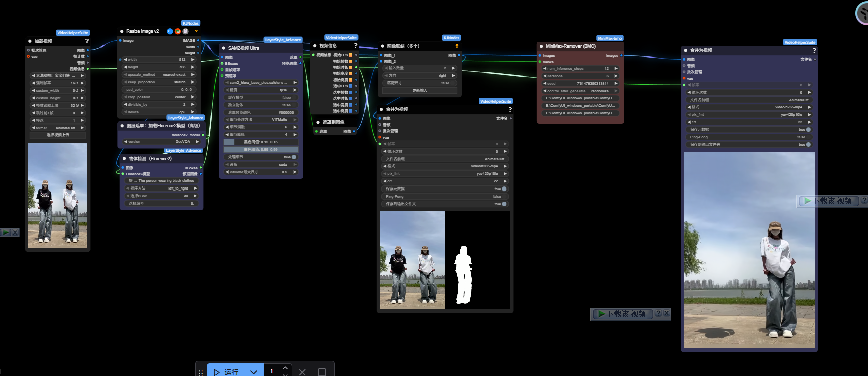
Task: Click the orange round icon on Resize Image v2
Action: tap(178, 31)
